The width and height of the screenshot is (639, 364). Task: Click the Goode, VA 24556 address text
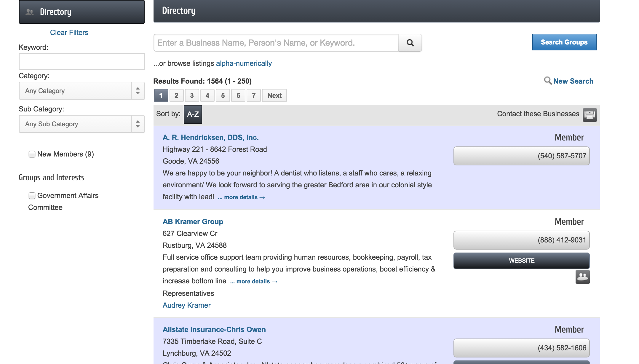tap(191, 161)
